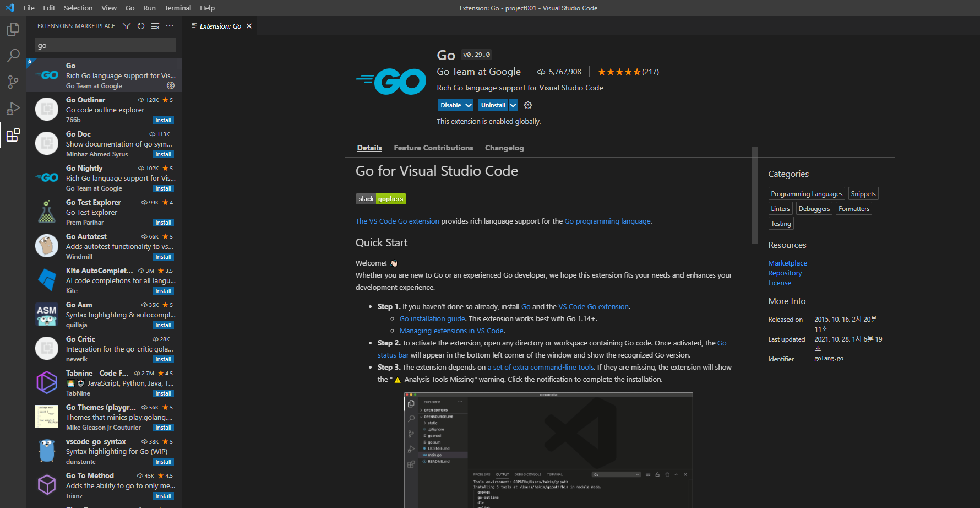This screenshot has height=508, width=980.
Task: Expand the Disable button dropdown arrow
Action: click(x=469, y=105)
